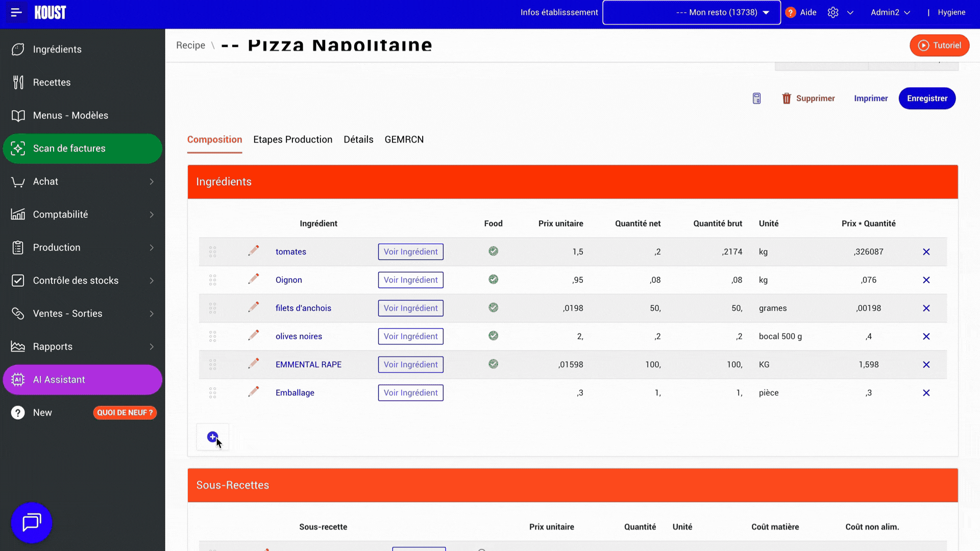Viewport: 980px width, 551px height.
Task: Open Voir Ingrédient for olives noires
Action: tap(410, 336)
